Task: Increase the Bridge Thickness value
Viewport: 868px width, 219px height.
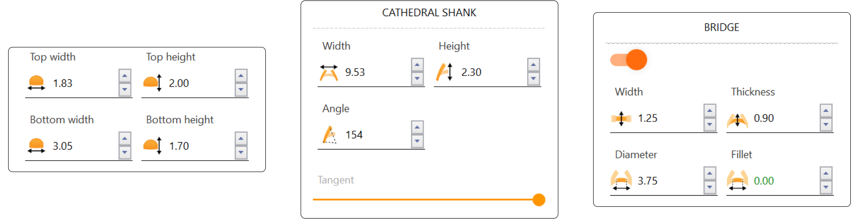Action: click(x=826, y=111)
